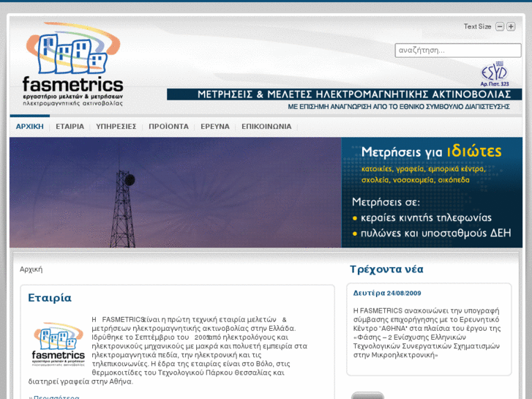
Task: Click the Τρέχοντα νέα heading
Action: (386, 269)
